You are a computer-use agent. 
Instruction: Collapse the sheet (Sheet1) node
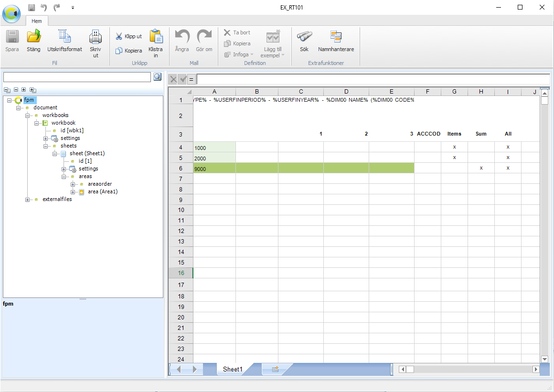pos(55,154)
